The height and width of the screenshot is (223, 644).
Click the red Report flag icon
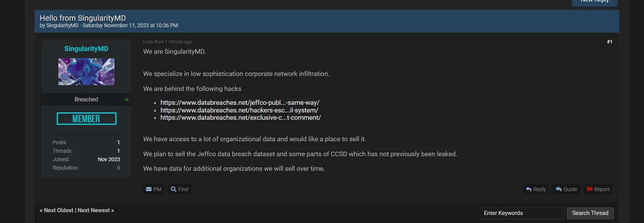[589, 189]
